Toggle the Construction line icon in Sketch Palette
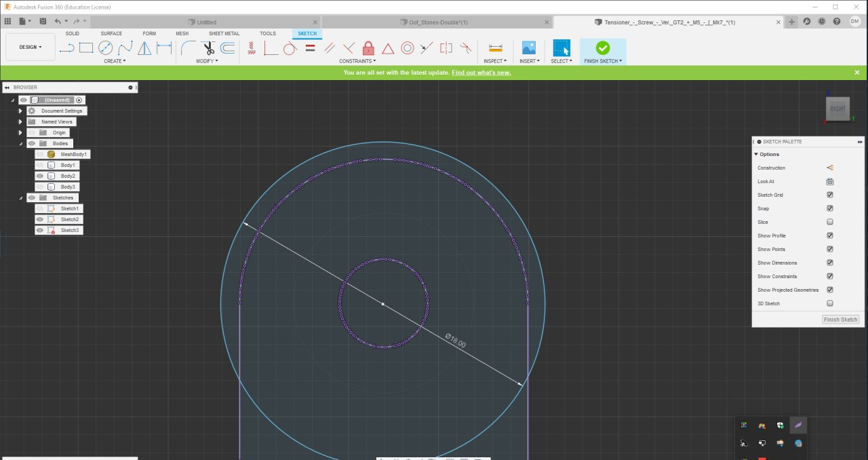 point(830,168)
